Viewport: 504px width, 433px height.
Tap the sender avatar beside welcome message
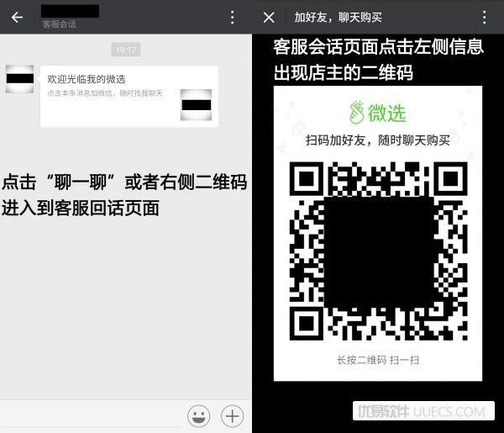20,79
